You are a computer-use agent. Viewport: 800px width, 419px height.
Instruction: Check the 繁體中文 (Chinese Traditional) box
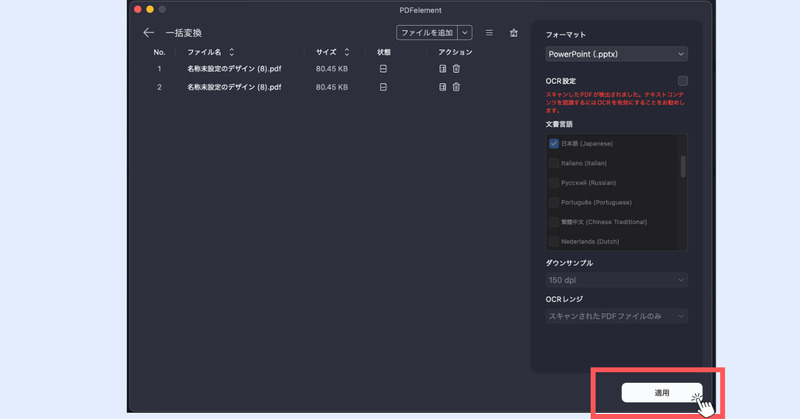pyautogui.click(x=554, y=222)
